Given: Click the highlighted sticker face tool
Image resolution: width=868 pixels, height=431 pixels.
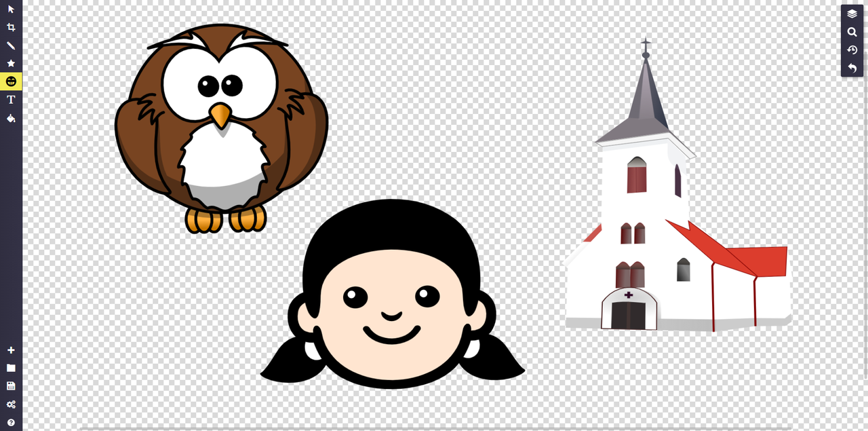Looking at the screenshot, I should (11, 81).
